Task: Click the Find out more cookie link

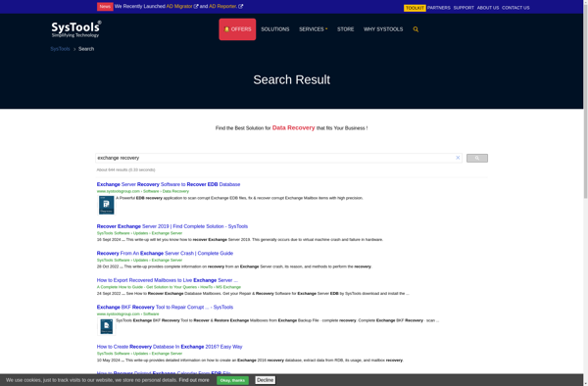Action: point(194,380)
